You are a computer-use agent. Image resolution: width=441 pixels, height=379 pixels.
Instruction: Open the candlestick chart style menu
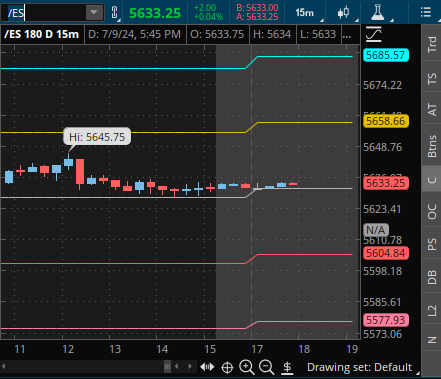click(x=343, y=13)
